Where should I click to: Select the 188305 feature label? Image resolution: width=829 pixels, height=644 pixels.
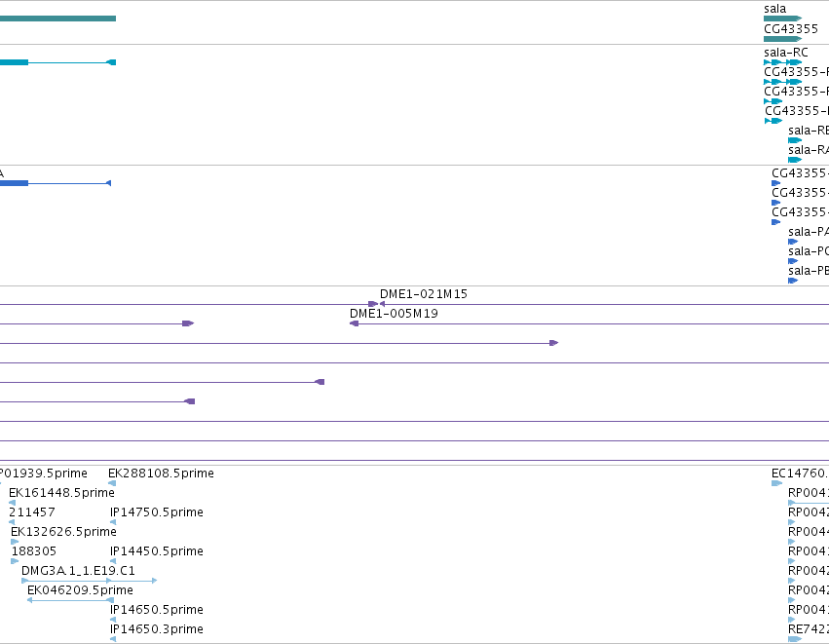34,550
